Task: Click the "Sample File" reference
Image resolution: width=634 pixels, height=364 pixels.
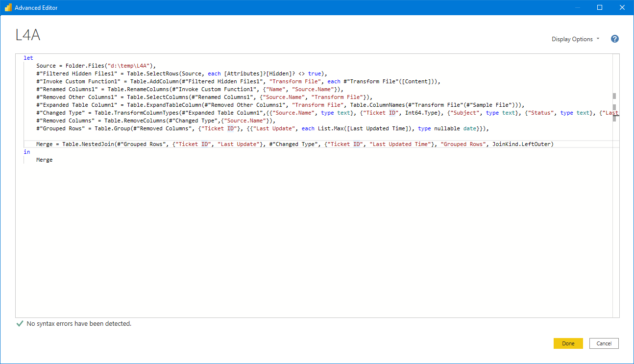Action: 488,105
